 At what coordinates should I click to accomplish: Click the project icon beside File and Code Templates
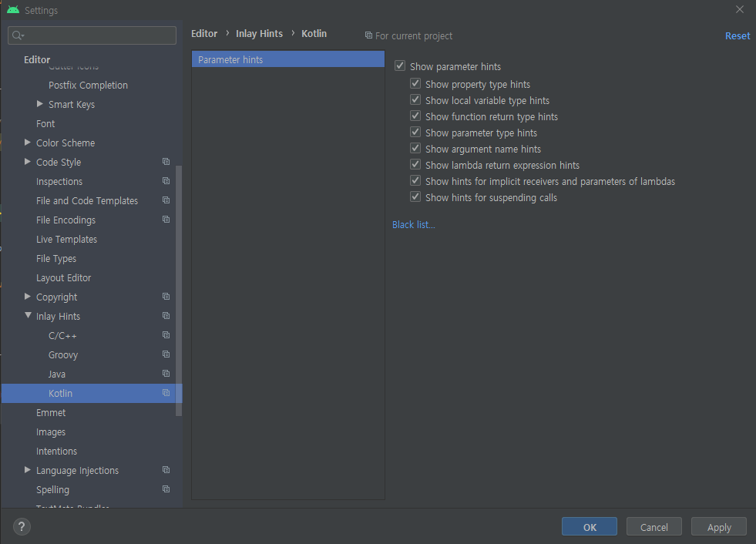[166, 200]
